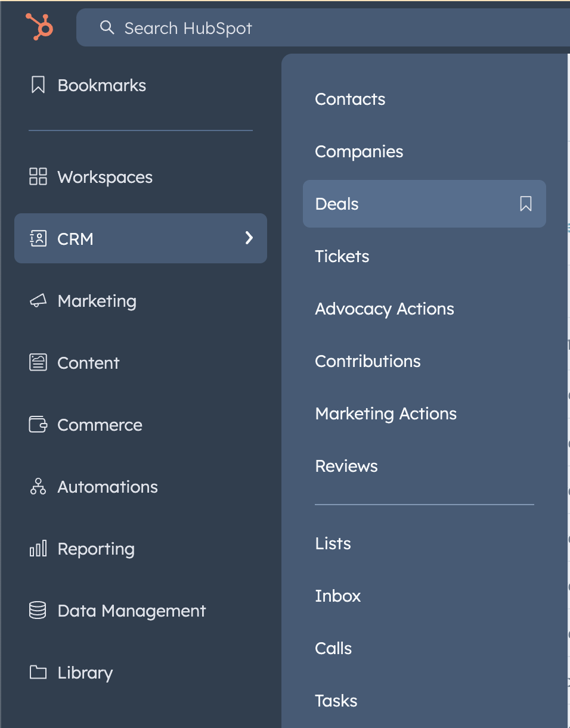The width and height of the screenshot is (570, 728).
Task: Open Tasks from the CRM submenu
Action: click(x=336, y=701)
